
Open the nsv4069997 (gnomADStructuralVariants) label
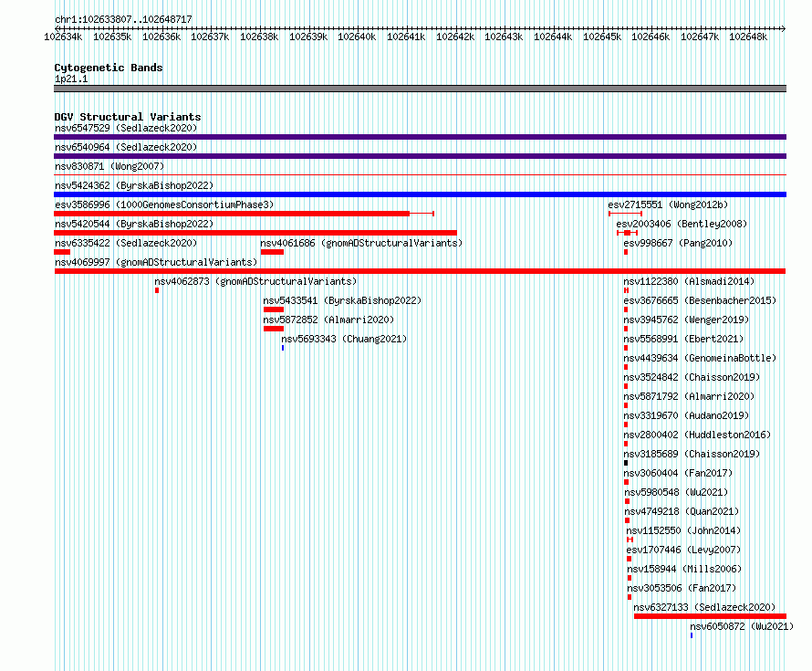(x=156, y=262)
